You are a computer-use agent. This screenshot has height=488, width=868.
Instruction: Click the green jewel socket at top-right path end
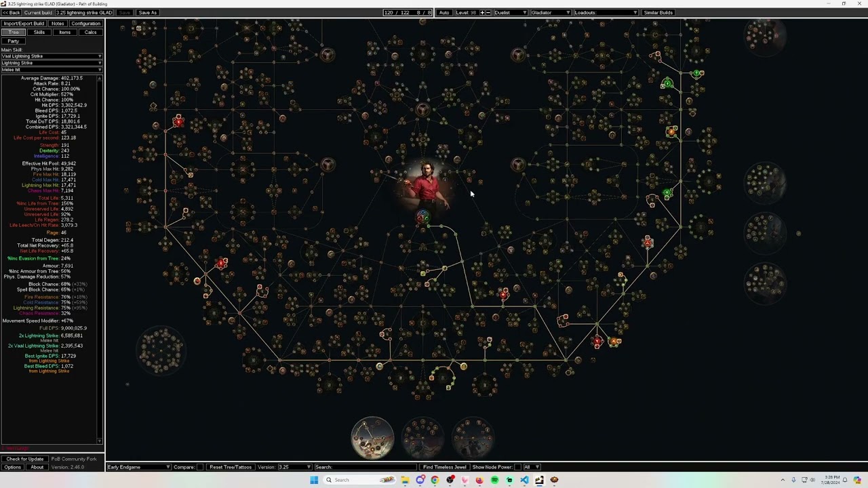pos(697,74)
